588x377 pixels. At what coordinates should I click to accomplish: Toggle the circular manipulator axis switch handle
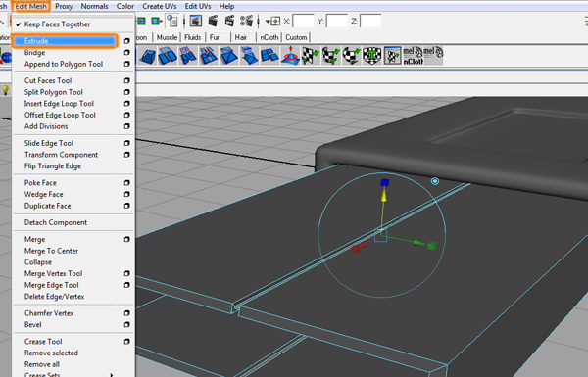434,181
